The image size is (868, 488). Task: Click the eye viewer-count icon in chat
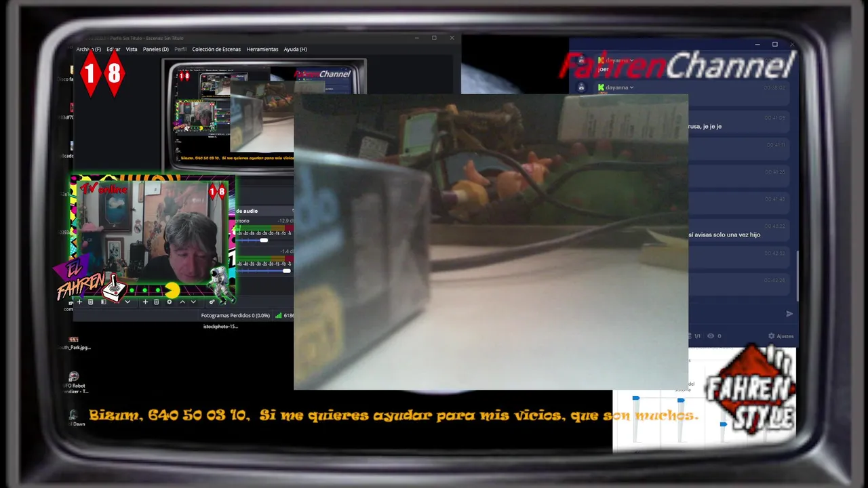[x=711, y=336]
